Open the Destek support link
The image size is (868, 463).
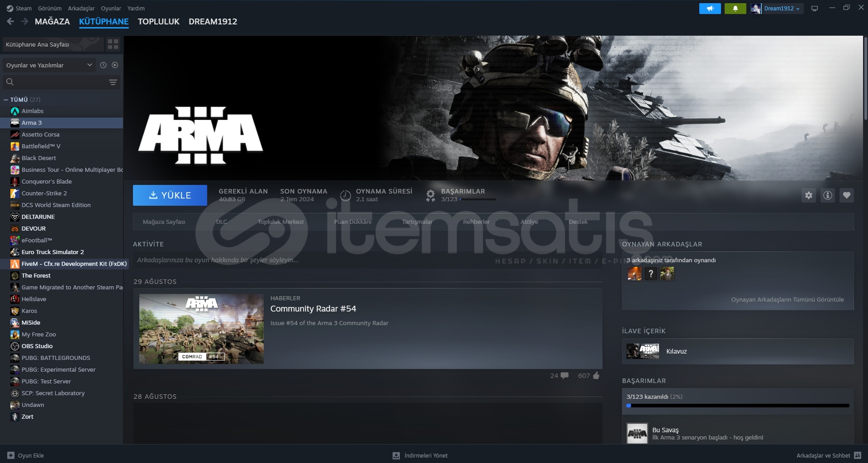click(x=578, y=222)
